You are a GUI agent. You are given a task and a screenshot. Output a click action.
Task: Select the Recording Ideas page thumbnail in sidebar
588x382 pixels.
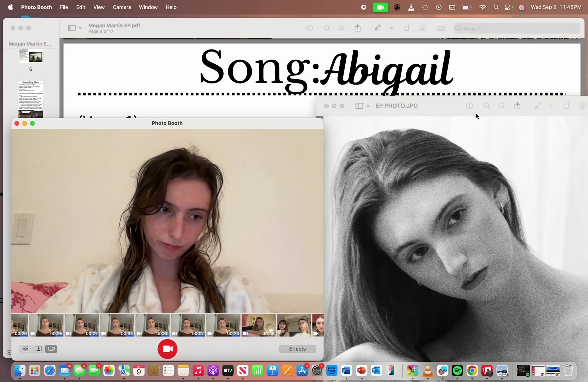point(31,99)
